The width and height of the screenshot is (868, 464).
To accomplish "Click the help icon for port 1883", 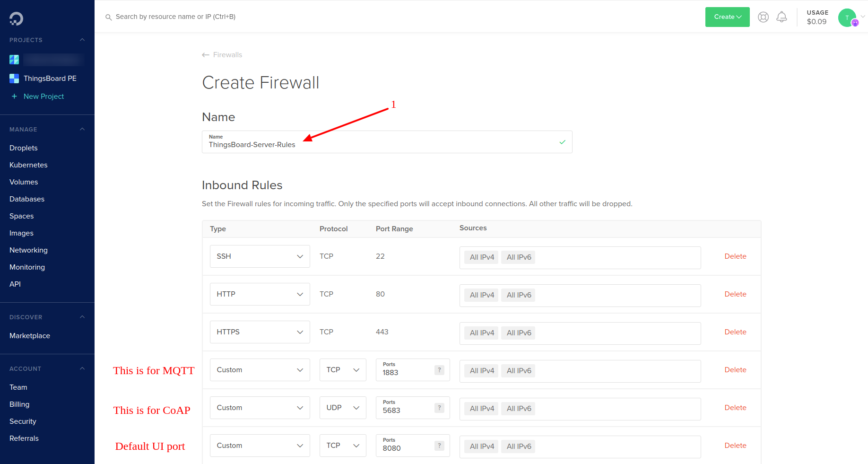I will tap(439, 370).
